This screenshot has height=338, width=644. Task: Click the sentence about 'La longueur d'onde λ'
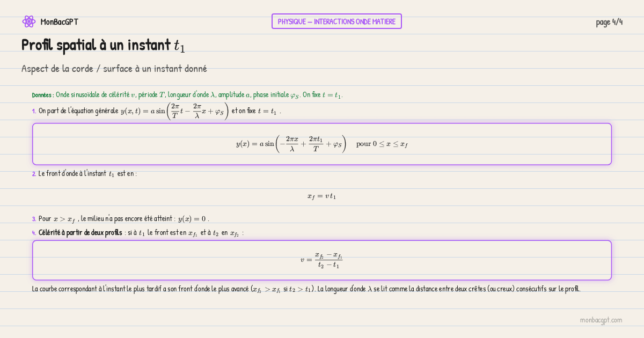[448, 289]
